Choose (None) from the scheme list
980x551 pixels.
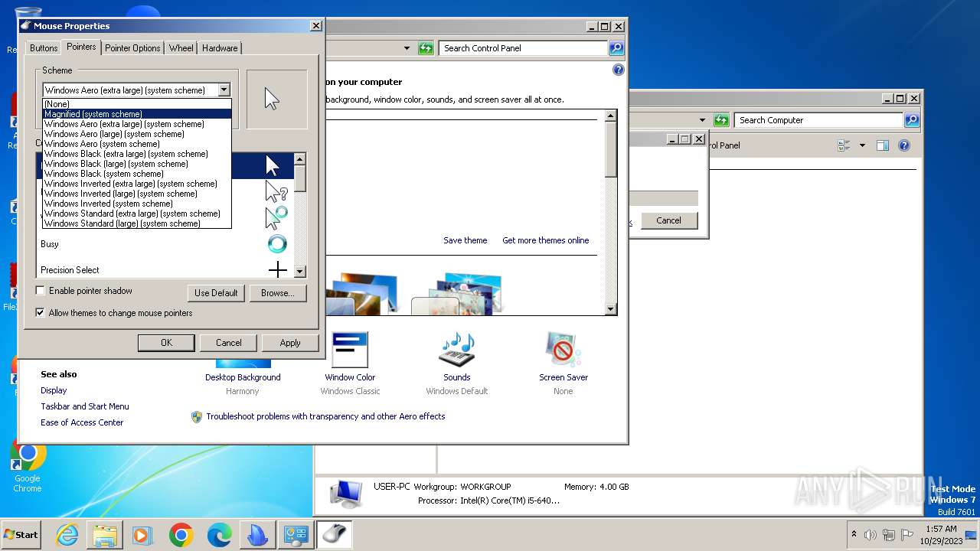pyautogui.click(x=136, y=104)
